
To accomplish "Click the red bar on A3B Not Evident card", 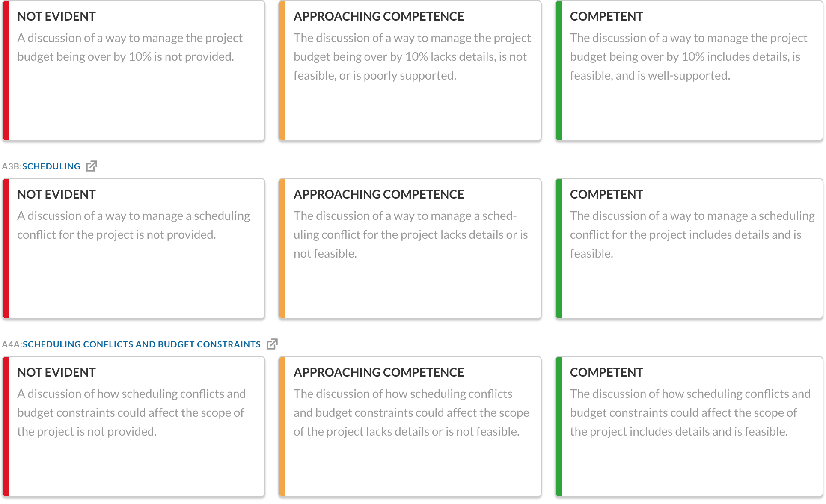I will pyautogui.click(x=6, y=249).
